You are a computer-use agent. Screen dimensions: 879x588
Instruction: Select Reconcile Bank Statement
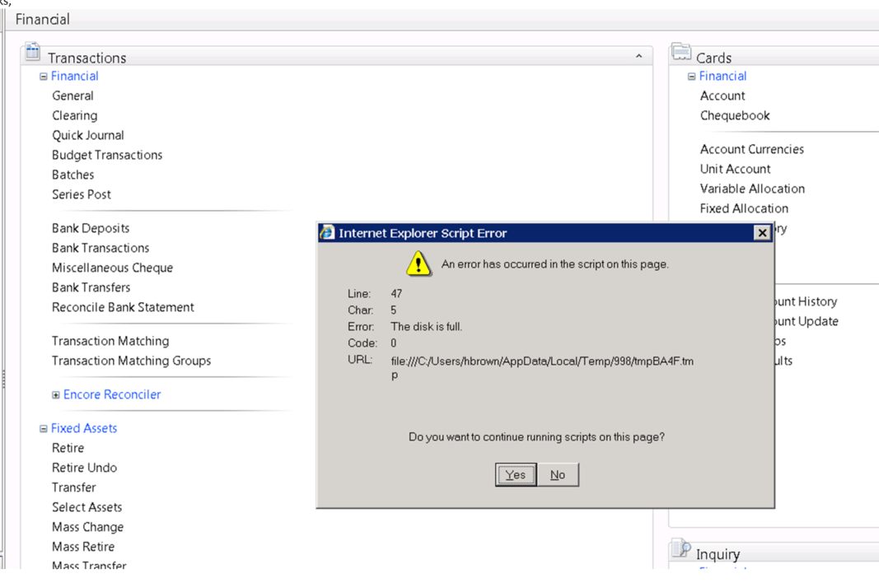123,307
